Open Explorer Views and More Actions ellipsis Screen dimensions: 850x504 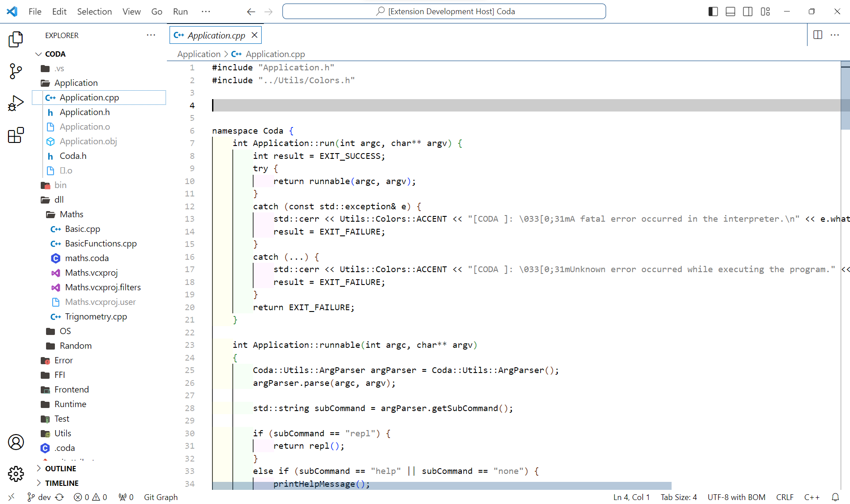coord(151,35)
